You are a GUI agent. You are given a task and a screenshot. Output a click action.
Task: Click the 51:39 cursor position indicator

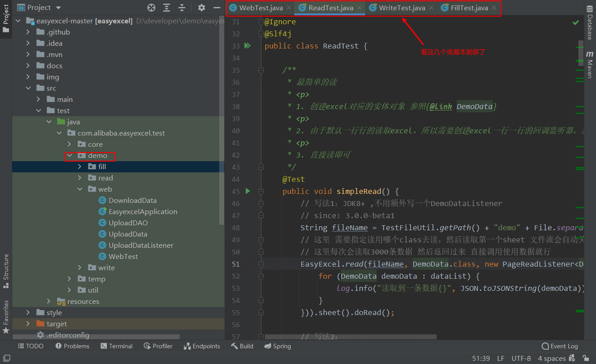(481, 358)
